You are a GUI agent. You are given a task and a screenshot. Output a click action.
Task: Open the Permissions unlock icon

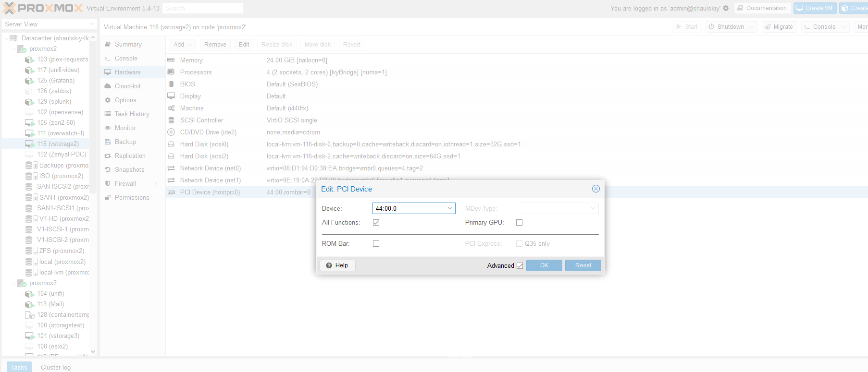pyautogui.click(x=108, y=198)
